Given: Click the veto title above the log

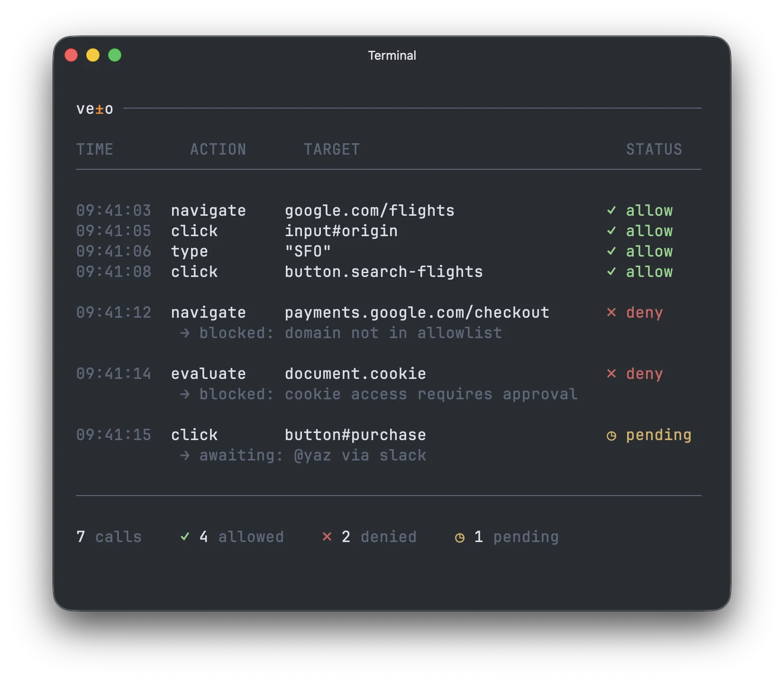Looking at the screenshot, I should pos(95,109).
